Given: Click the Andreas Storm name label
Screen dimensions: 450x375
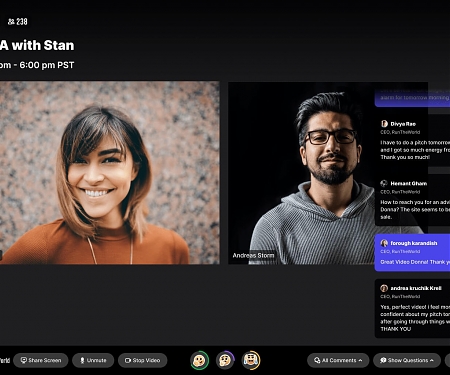Looking at the screenshot, I should coord(253,255).
